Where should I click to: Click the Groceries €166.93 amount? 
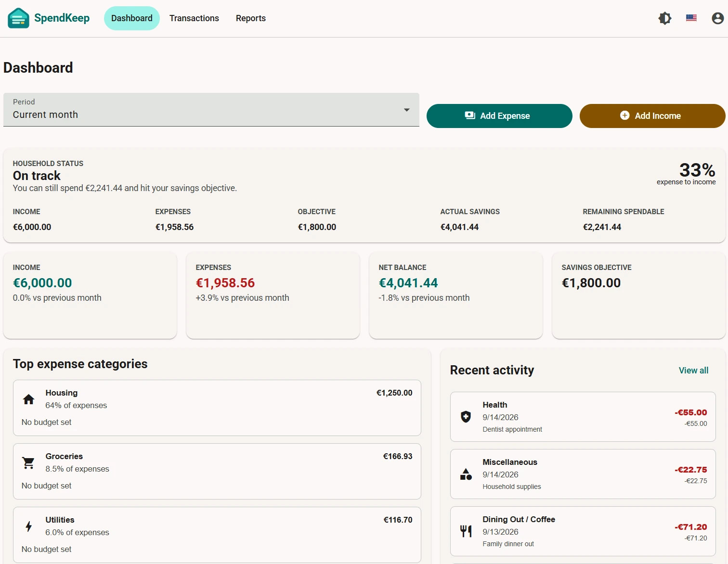(398, 456)
